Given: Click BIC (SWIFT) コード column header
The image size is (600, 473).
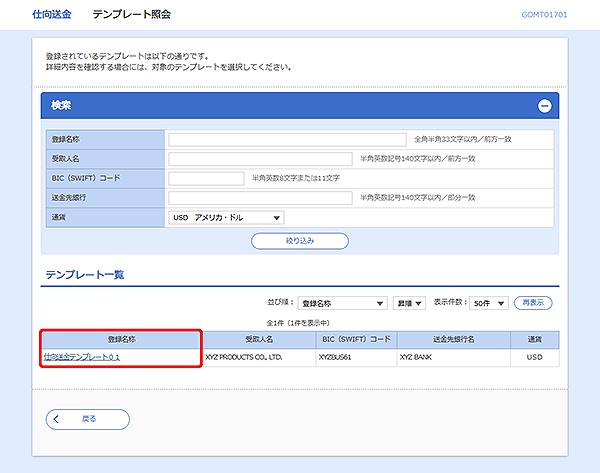Looking at the screenshot, I should coord(356,339).
